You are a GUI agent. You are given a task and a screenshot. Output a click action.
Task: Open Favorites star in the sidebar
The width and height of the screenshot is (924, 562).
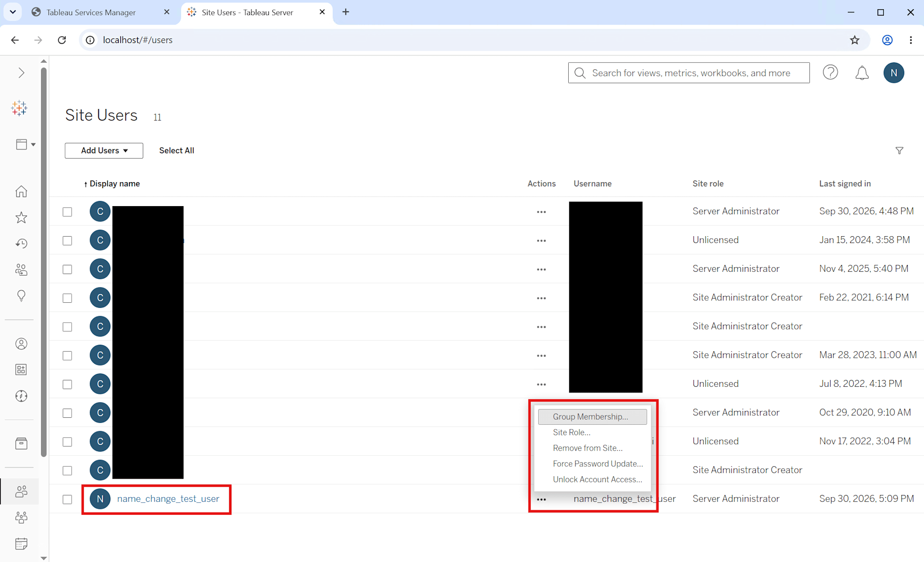pyautogui.click(x=21, y=218)
